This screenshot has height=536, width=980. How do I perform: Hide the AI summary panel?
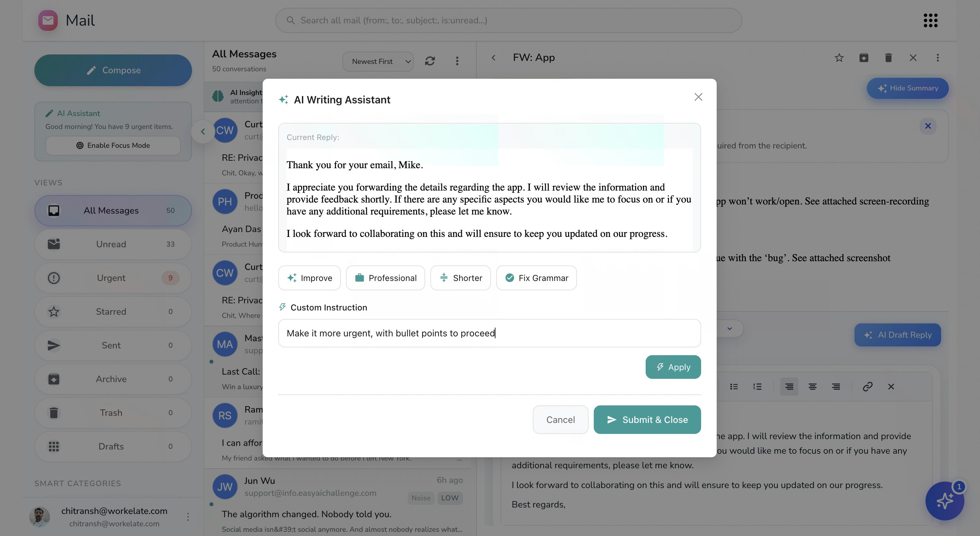tap(907, 88)
